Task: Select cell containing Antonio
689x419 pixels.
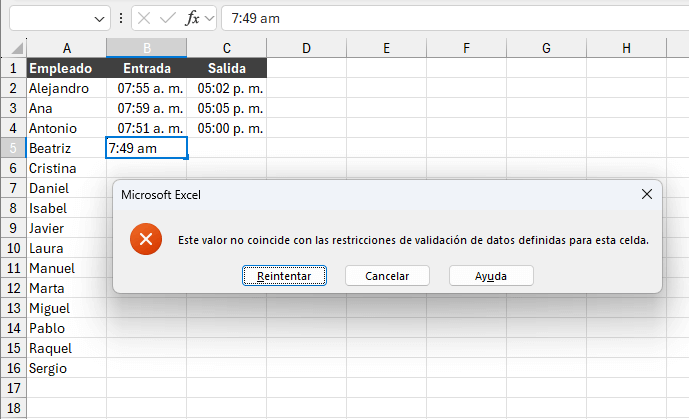Action: [x=66, y=128]
